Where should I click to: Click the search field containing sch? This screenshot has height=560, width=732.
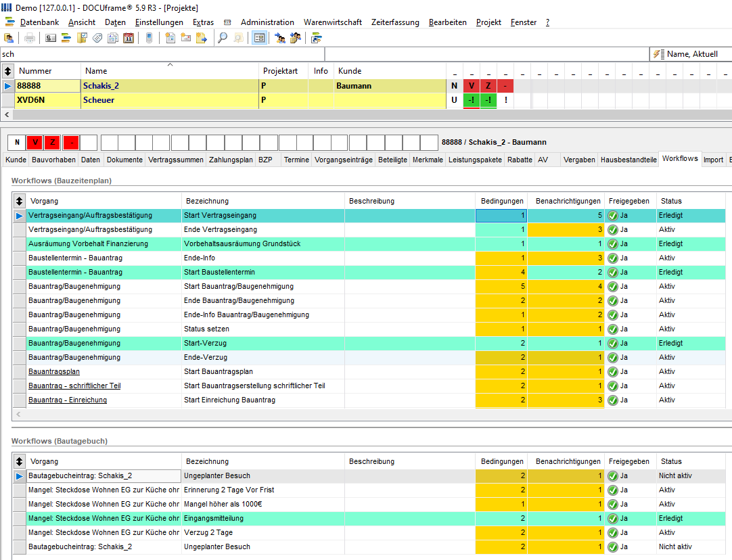162,54
